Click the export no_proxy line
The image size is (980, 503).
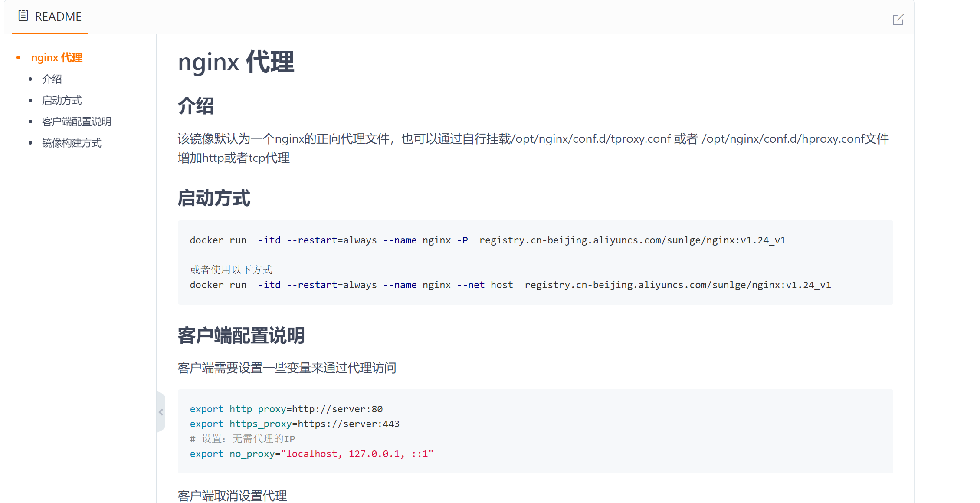(311, 454)
